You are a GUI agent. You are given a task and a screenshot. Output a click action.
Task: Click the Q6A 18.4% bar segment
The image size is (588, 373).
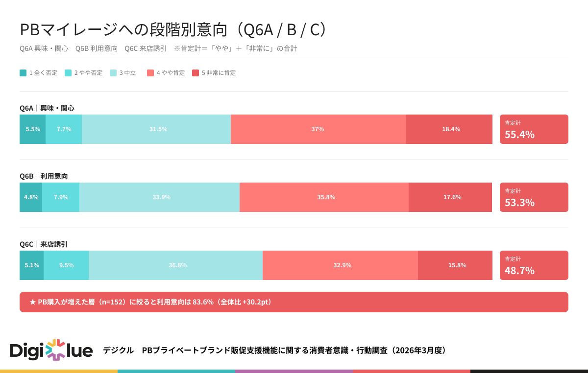click(x=449, y=129)
